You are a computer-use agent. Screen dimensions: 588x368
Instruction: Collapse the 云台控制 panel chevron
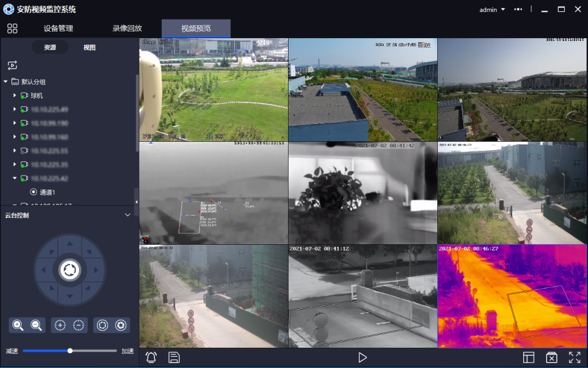tap(127, 215)
